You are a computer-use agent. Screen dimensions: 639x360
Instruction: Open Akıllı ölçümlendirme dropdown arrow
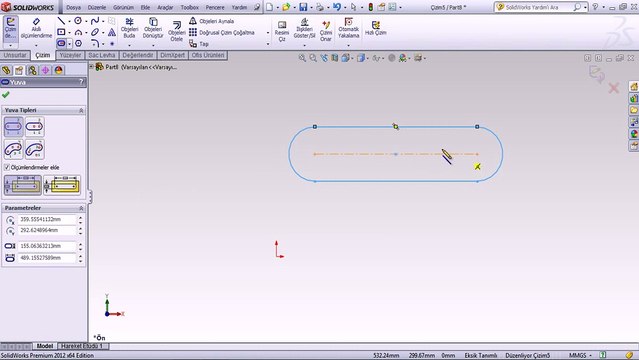36,45
